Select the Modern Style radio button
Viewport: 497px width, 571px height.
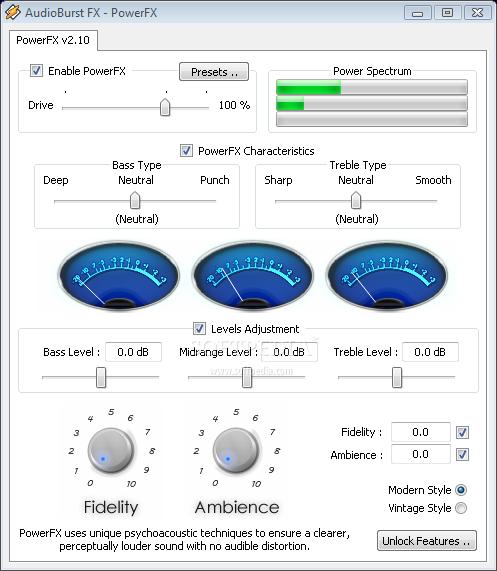pos(461,490)
